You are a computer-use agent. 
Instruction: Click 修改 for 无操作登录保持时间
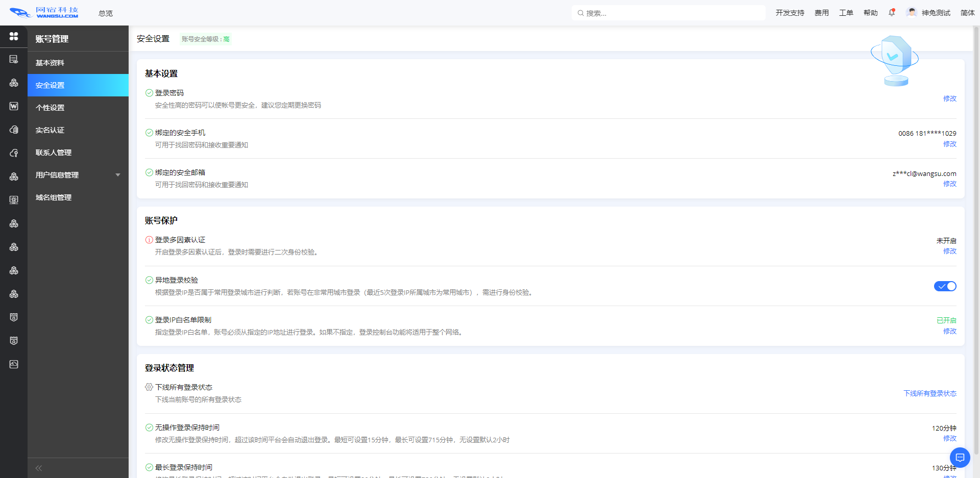[x=949, y=438]
